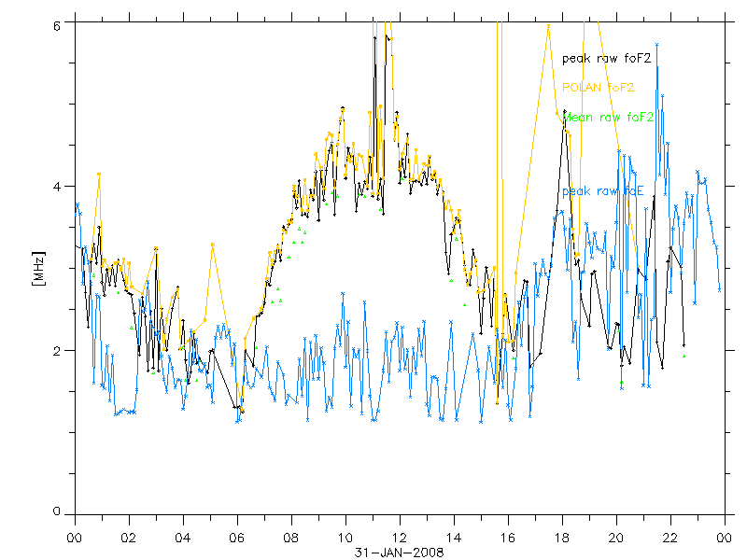
Task: Click the x-axis hour label 04
Action: point(182,539)
